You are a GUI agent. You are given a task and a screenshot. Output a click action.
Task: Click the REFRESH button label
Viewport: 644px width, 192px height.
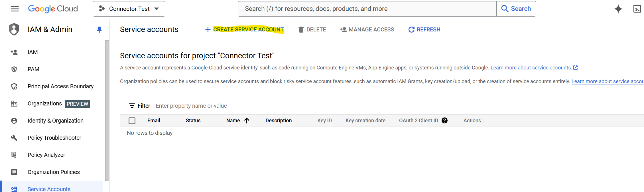point(428,29)
